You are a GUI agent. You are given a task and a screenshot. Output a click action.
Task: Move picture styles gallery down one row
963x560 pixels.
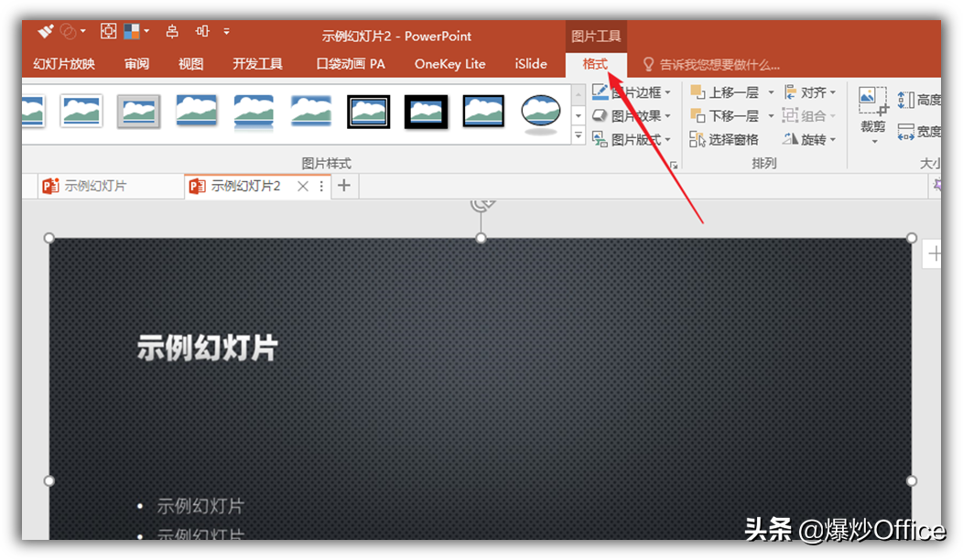579,115
